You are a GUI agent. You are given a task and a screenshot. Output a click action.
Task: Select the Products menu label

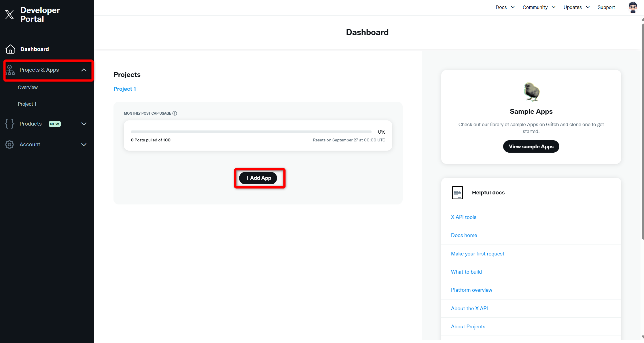pos(31,124)
